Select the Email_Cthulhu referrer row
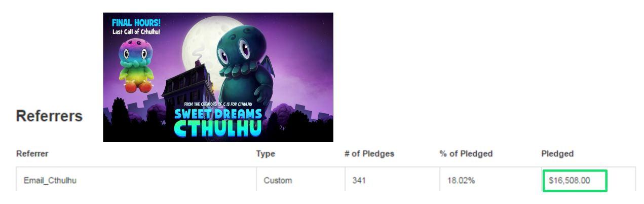644x204 pixels. tap(326, 180)
